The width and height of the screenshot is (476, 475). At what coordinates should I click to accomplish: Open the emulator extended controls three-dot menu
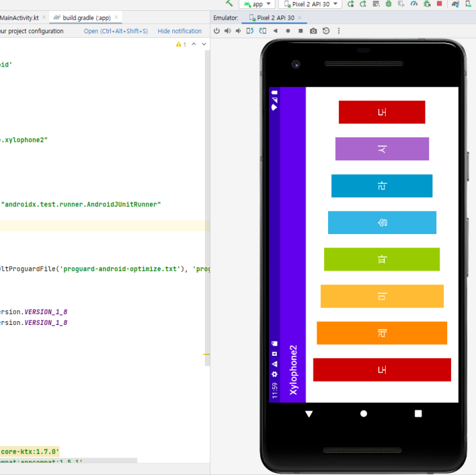(339, 31)
